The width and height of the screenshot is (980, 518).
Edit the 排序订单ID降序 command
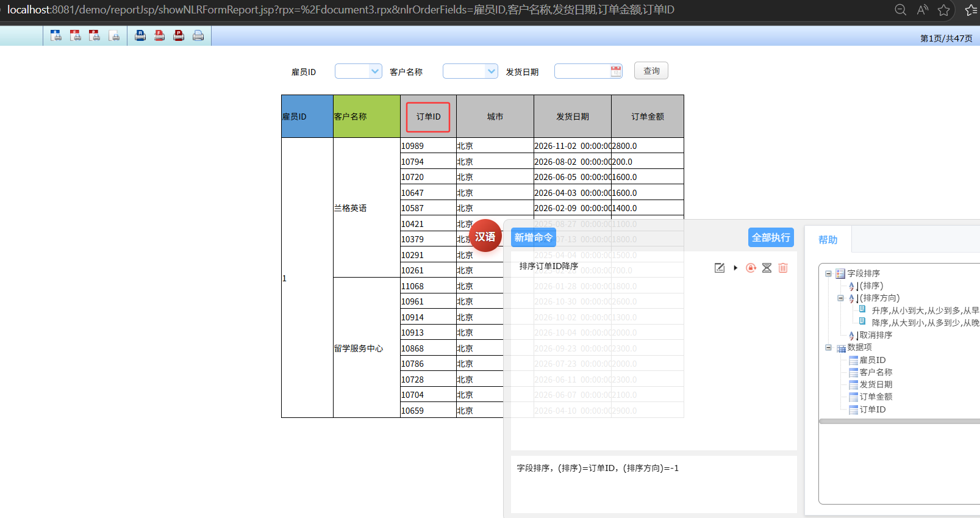coord(720,268)
